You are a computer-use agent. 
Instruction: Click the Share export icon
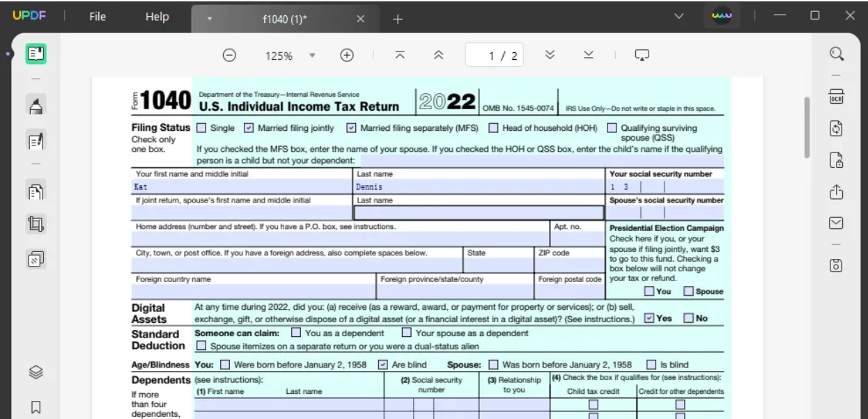837,191
